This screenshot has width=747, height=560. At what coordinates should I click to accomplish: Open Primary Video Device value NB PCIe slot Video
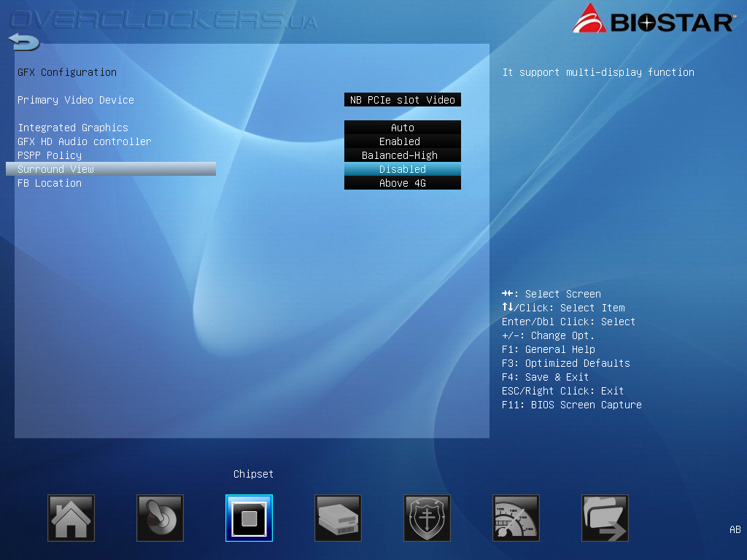[403, 99]
